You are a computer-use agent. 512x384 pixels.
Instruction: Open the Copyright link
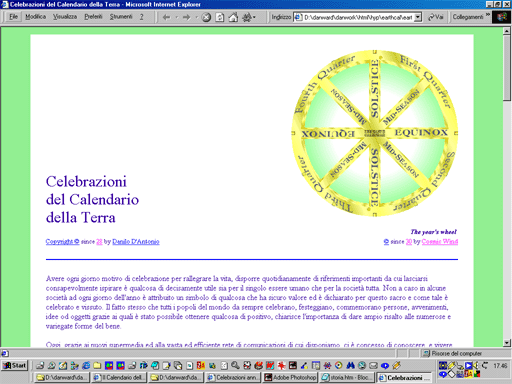coord(62,242)
